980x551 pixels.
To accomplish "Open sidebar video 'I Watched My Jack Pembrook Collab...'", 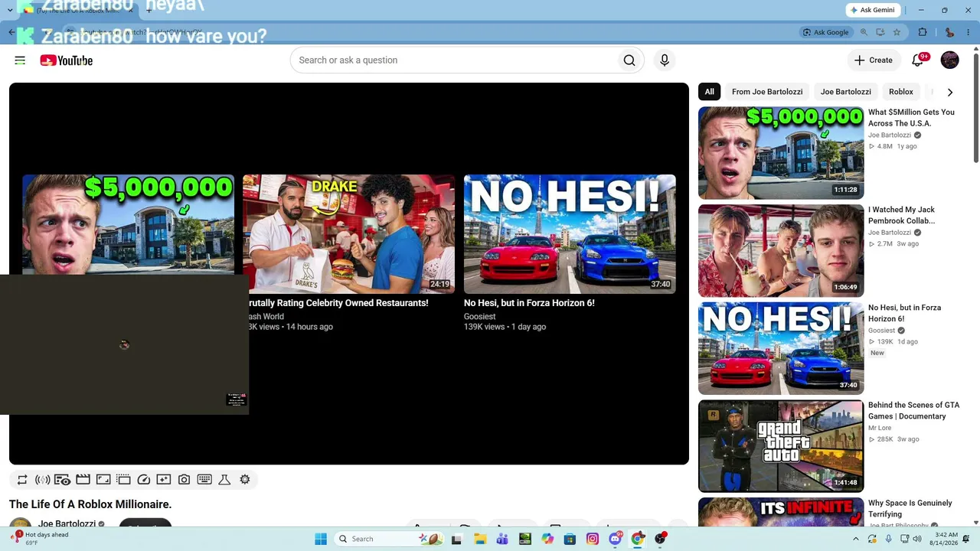I will pyautogui.click(x=901, y=215).
